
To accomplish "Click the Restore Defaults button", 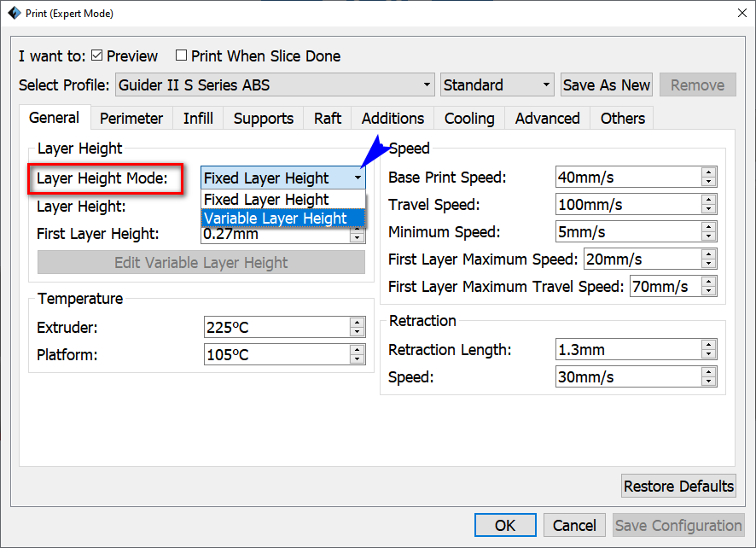I will click(678, 486).
